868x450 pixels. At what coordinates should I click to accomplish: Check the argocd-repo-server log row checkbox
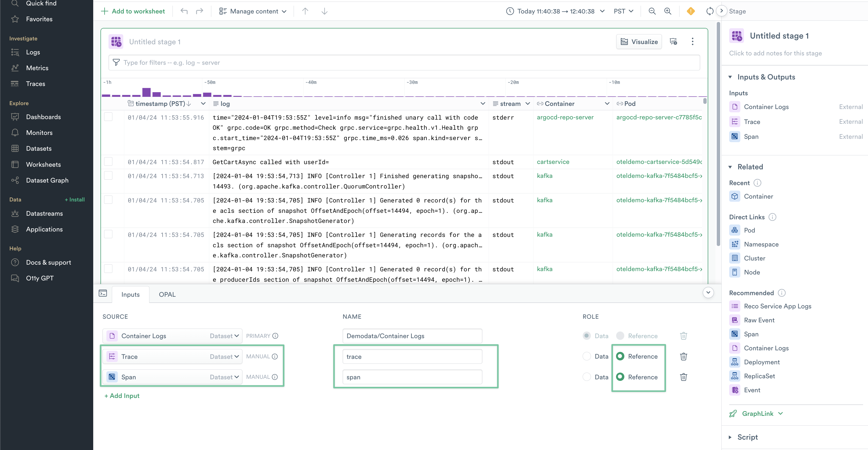(x=108, y=117)
